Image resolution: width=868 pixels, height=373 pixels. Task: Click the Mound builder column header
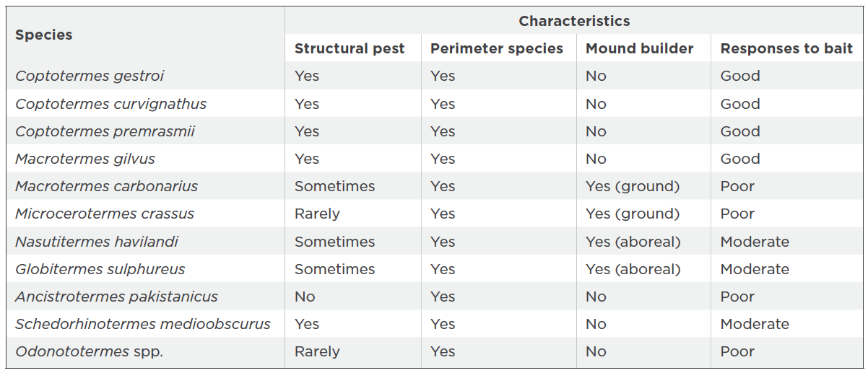click(640, 48)
